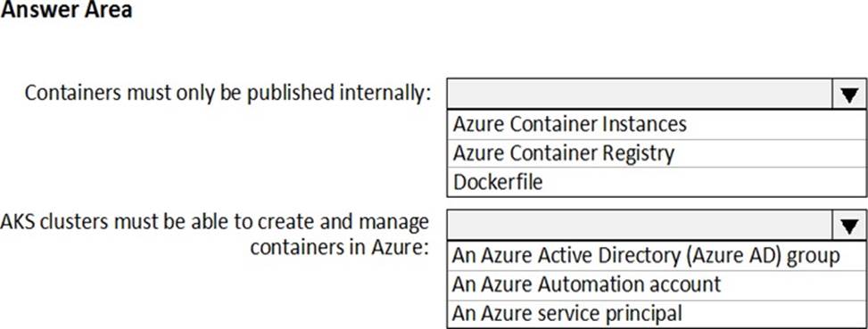Select Azure Container Instances option

click(x=656, y=125)
